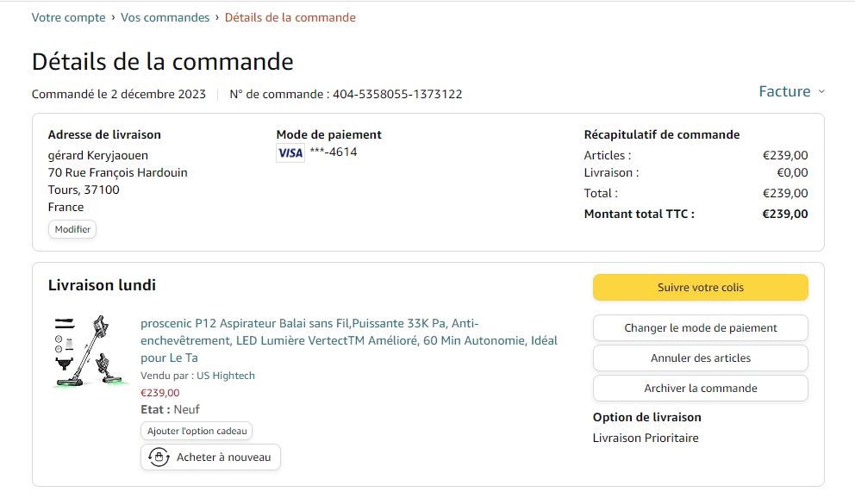Open the Facture invoice dropdown
This screenshot has width=855, height=504.
coord(784,92)
